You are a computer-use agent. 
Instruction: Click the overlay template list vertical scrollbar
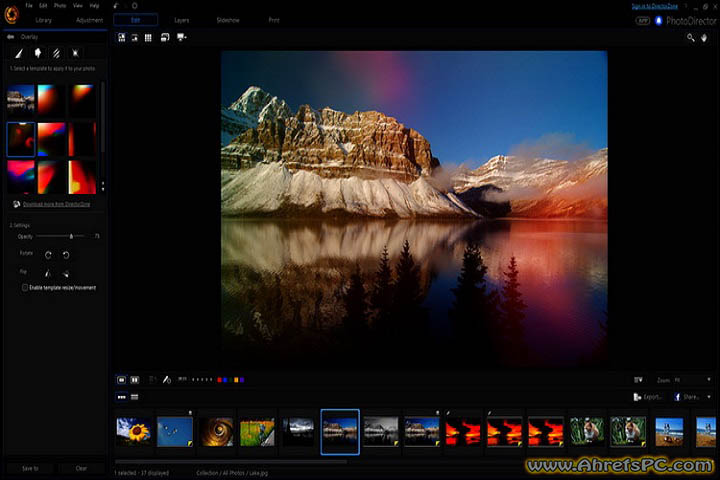click(x=103, y=118)
